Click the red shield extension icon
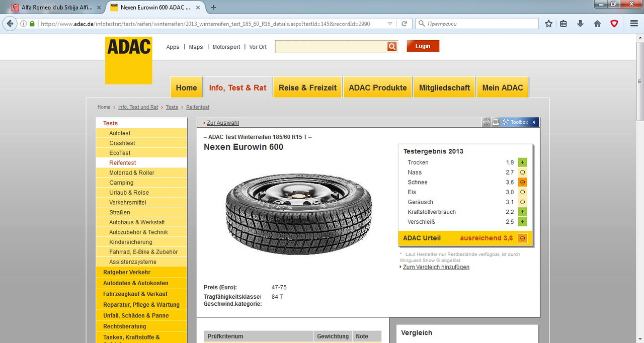 point(614,24)
